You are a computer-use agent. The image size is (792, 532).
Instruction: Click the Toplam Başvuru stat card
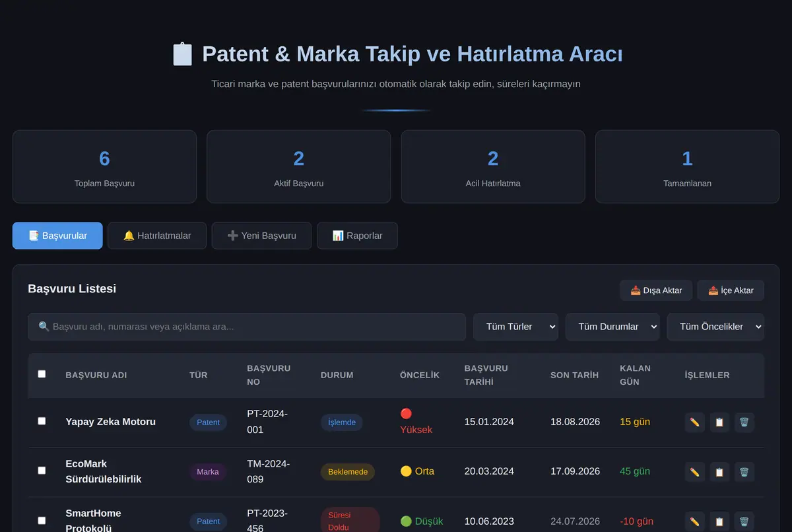(x=104, y=166)
